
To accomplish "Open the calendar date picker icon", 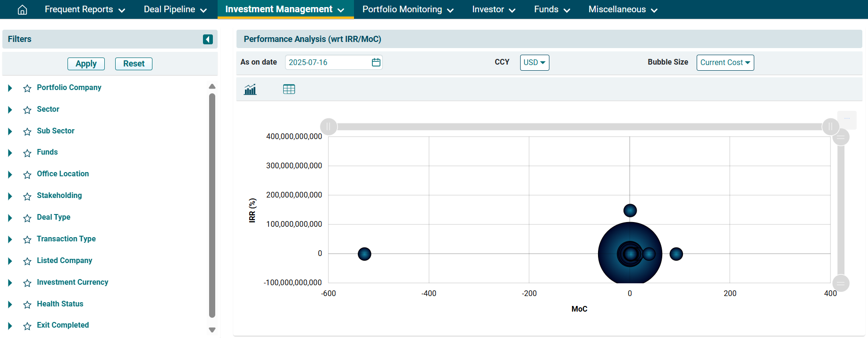I will pyautogui.click(x=376, y=62).
